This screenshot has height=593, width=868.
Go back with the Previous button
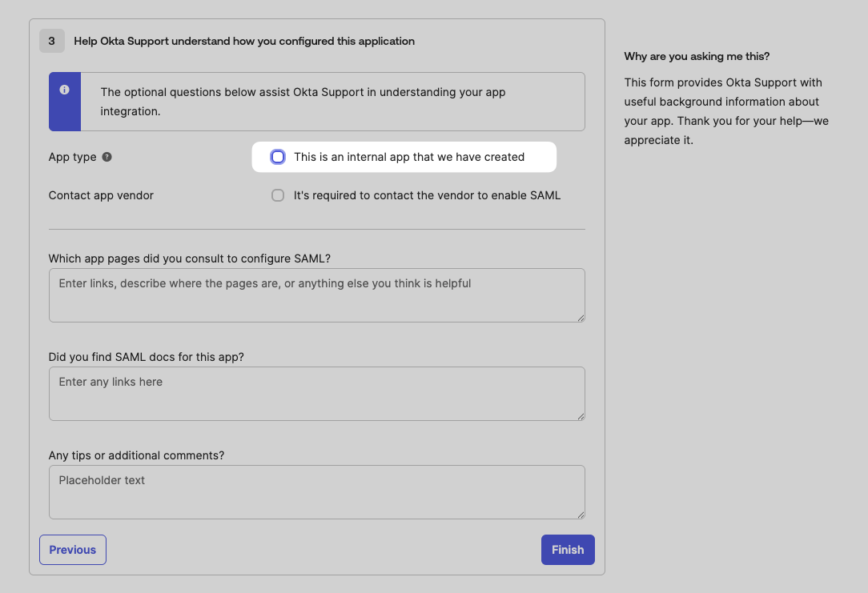pos(73,550)
